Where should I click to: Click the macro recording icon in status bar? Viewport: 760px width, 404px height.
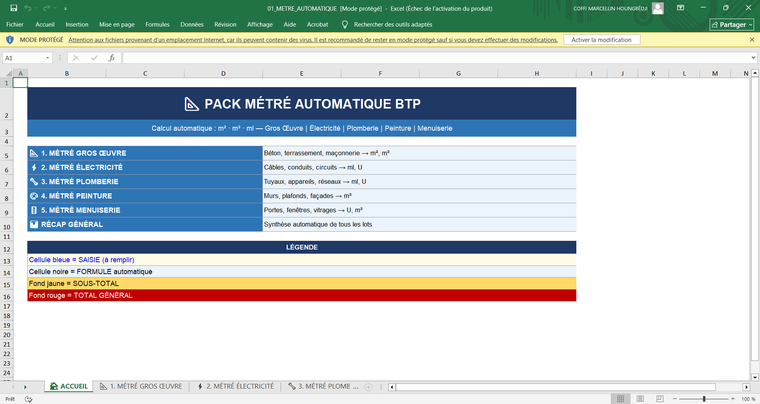[x=29, y=398]
